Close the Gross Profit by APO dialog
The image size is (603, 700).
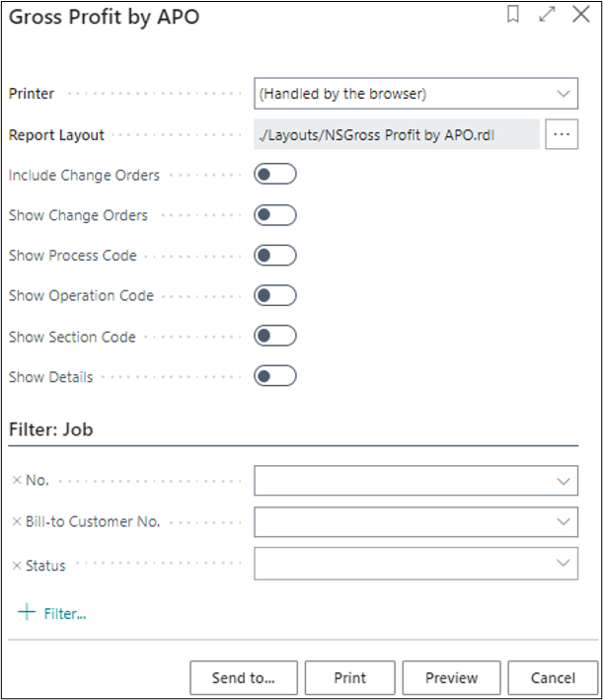pyautogui.click(x=581, y=15)
